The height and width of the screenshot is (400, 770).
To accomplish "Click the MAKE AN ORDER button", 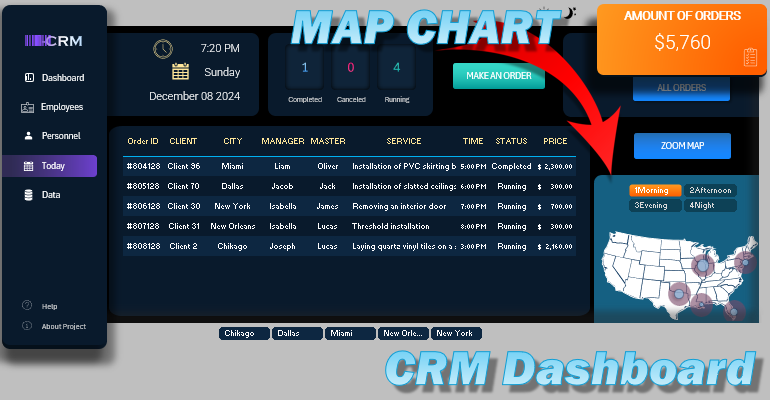I will click(x=498, y=76).
